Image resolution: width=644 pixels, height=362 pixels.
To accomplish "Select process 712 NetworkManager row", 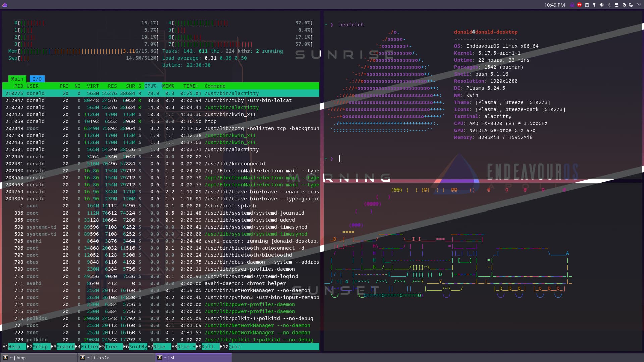I will [161, 290].
